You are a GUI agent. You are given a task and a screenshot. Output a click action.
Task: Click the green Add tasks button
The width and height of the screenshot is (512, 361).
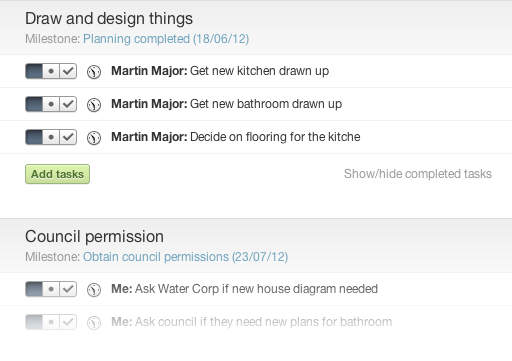57,174
